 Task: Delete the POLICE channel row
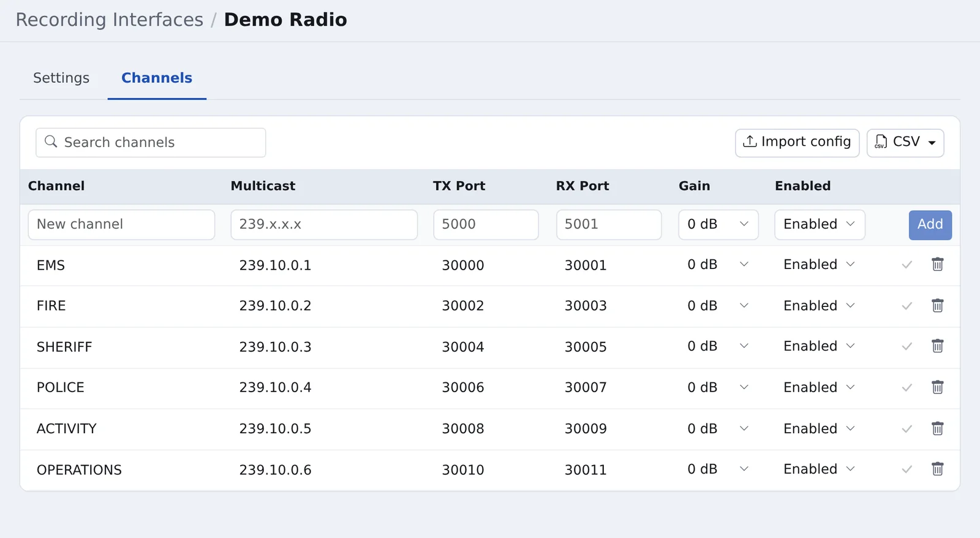937,387
